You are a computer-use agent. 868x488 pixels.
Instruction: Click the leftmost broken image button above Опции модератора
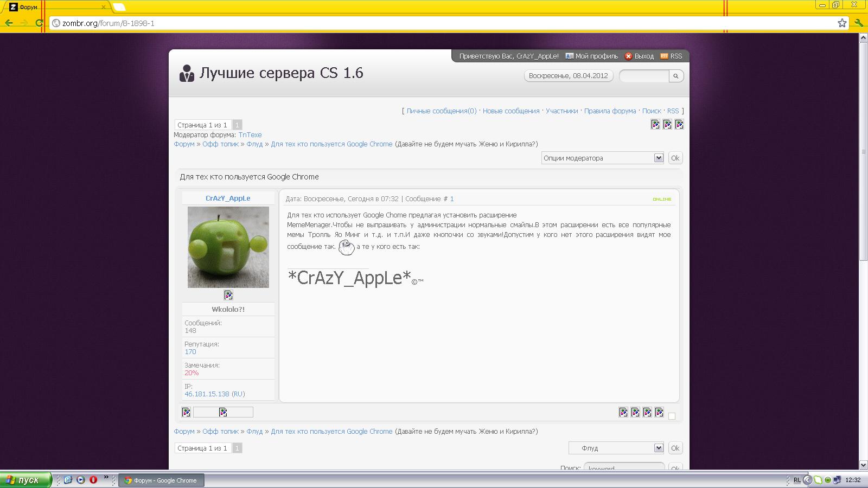click(x=655, y=124)
